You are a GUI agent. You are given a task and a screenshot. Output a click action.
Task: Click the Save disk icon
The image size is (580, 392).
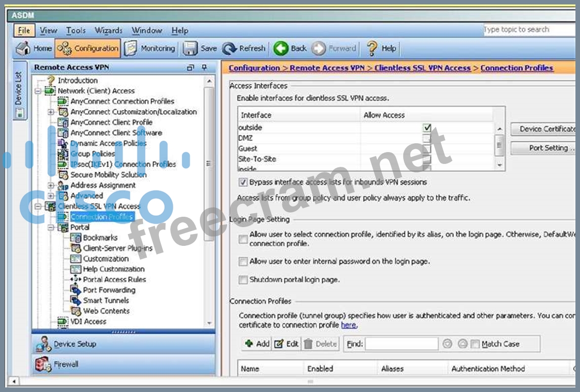[191, 48]
